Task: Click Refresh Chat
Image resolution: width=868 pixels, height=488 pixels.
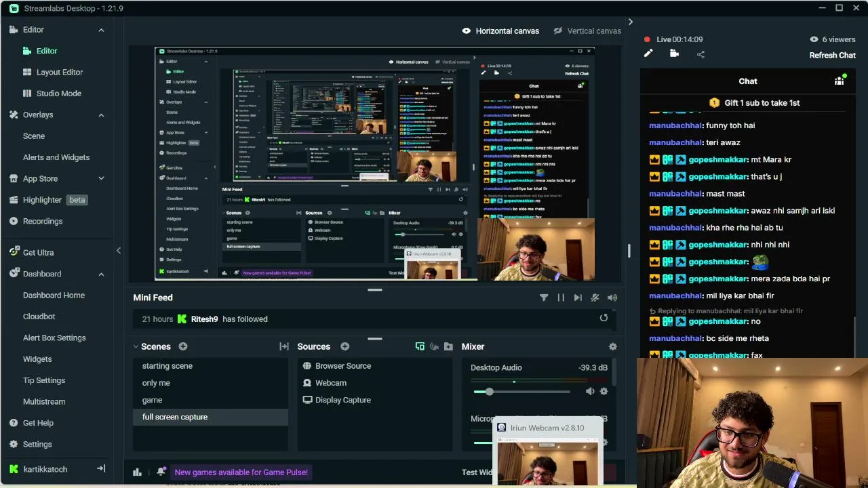Action: pos(833,56)
